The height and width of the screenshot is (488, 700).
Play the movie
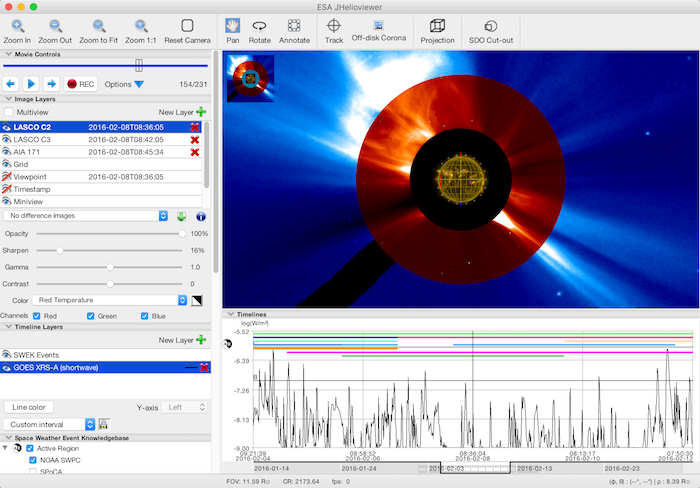(31, 84)
